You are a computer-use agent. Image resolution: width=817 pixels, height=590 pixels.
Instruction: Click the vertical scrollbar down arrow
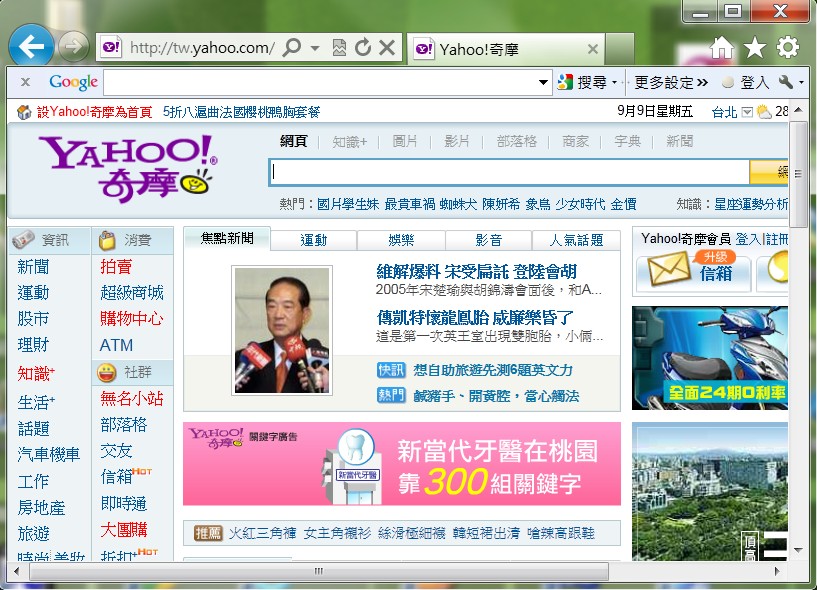798,549
